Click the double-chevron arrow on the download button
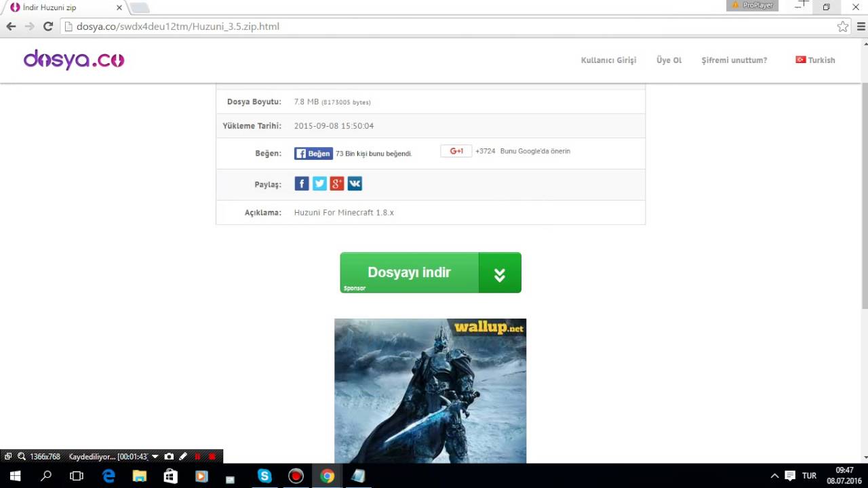 (500, 274)
